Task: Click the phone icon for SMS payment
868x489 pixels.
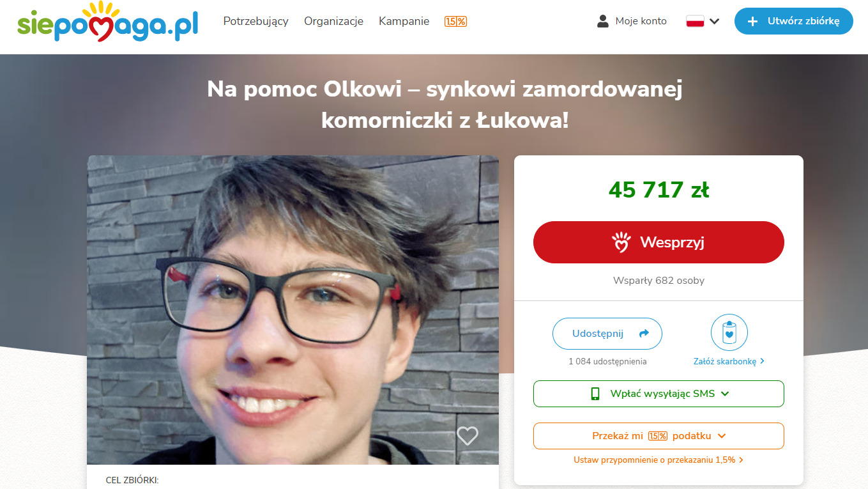Action: click(x=595, y=394)
